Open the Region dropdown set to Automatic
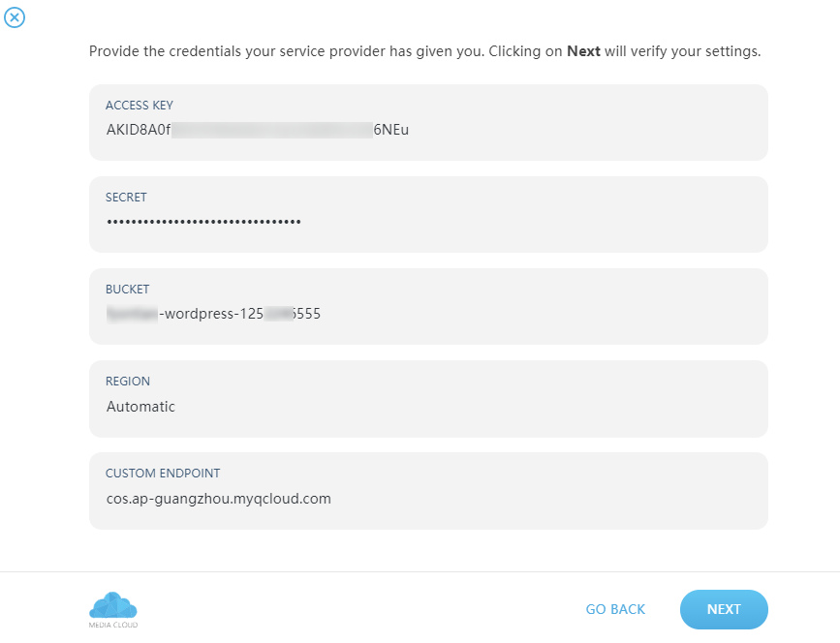840x643 pixels. 428,399
